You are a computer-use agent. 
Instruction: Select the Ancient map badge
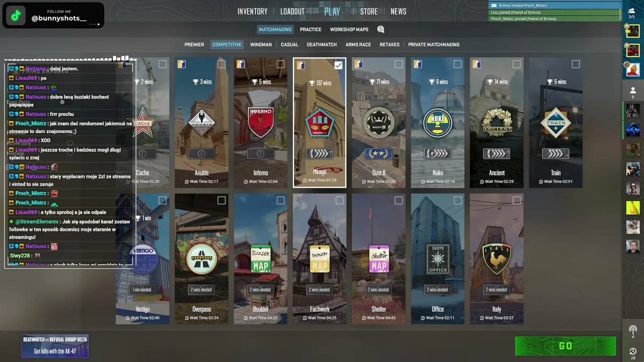click(497, 122)
